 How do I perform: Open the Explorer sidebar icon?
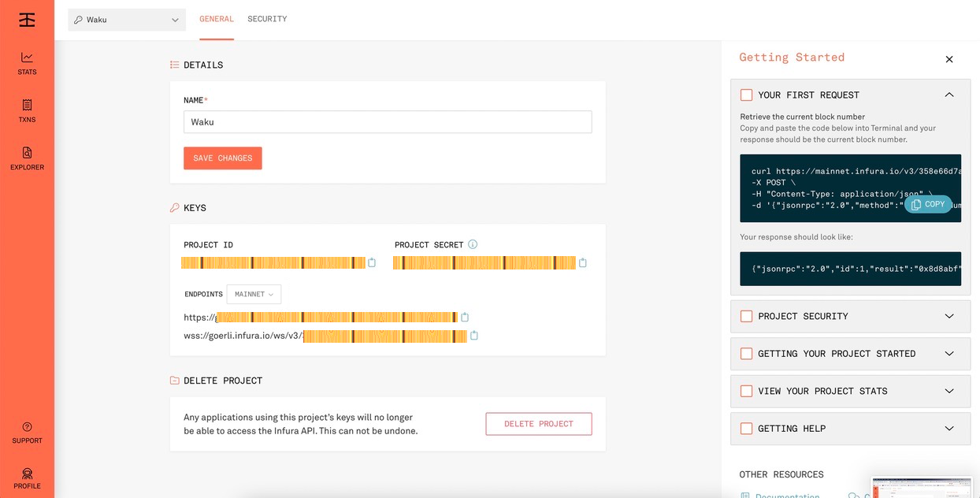tap(27, 153)
